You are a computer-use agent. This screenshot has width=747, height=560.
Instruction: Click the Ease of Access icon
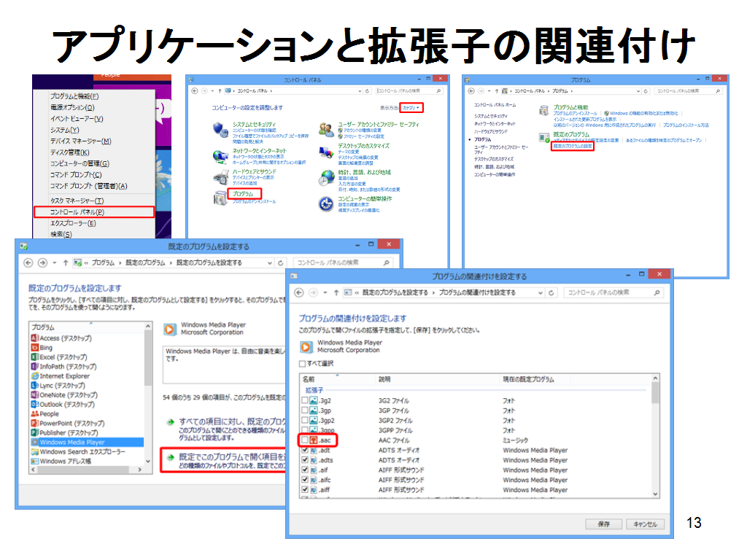click(326, 203)
